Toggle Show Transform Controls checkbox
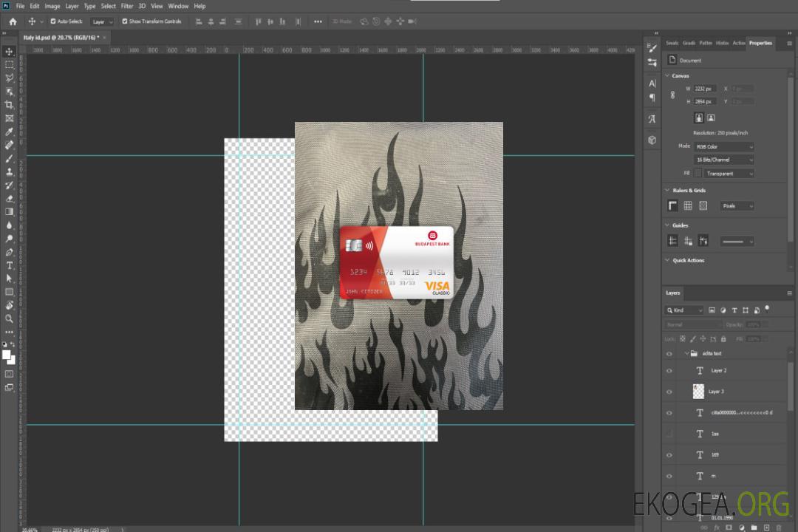The height and width of the screenshot is (532, 798). [x=124, y=21]
